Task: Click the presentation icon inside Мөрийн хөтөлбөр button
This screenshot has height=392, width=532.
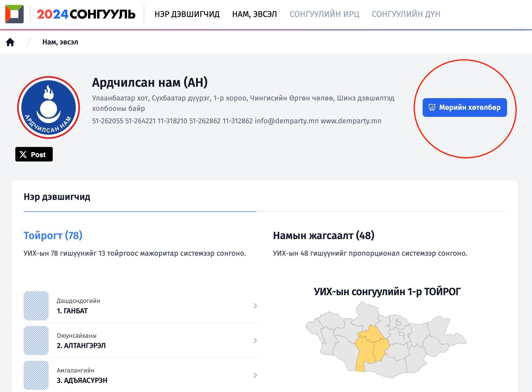Action: coord(432,107)
